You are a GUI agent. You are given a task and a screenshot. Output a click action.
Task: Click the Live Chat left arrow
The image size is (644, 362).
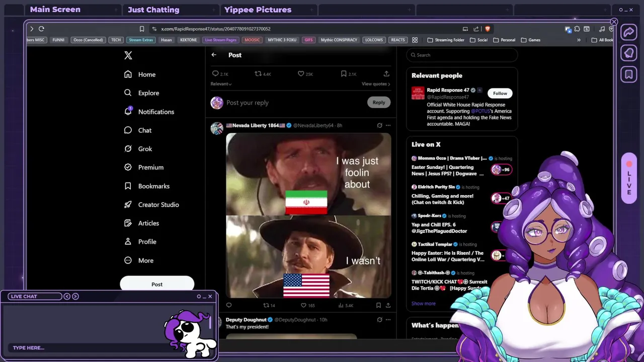[x=67, y=296]
